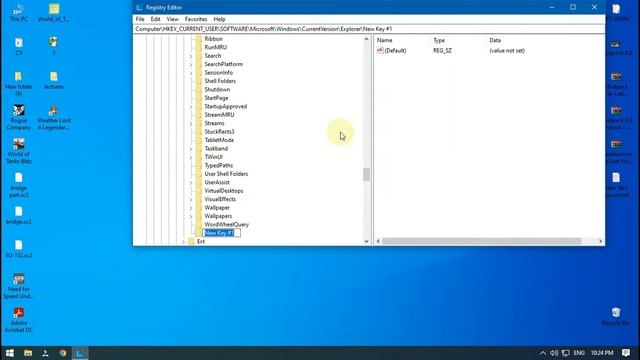Click the tree scrollbar down arrow
Screen dimensions: 640x360
click(367, 241)
